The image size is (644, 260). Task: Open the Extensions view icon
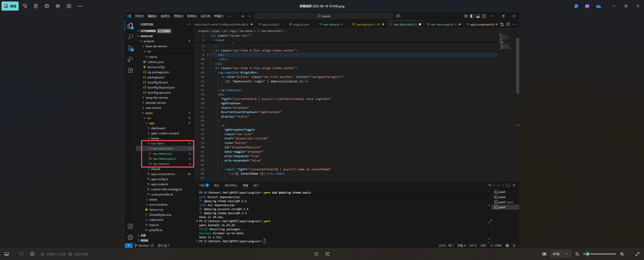130,71
